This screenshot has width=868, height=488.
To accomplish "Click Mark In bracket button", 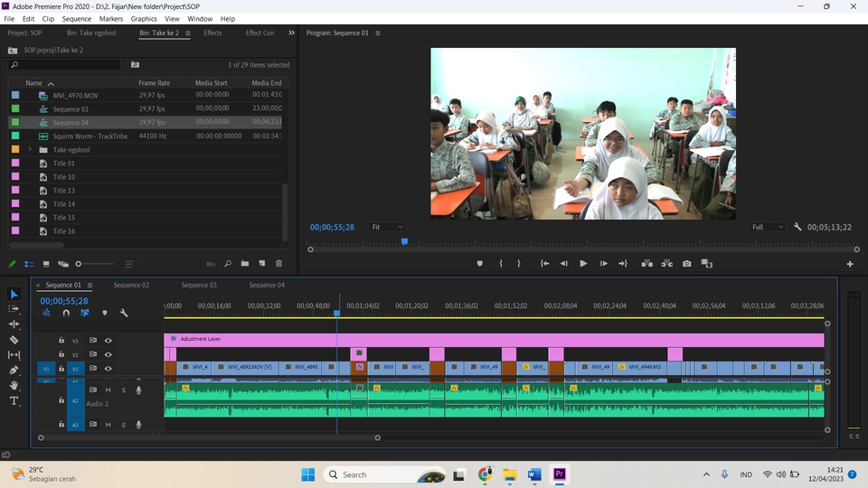I will [x=501, y=264].
